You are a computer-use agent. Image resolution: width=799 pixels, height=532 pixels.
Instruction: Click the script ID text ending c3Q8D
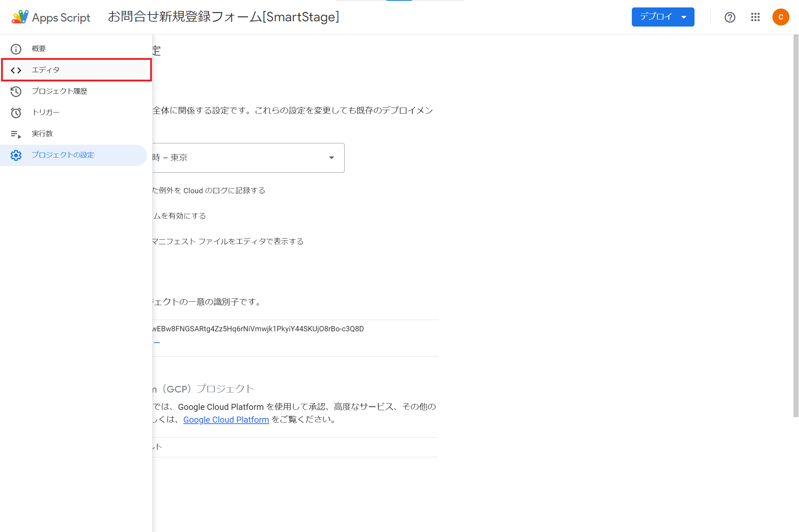point(258,329)
